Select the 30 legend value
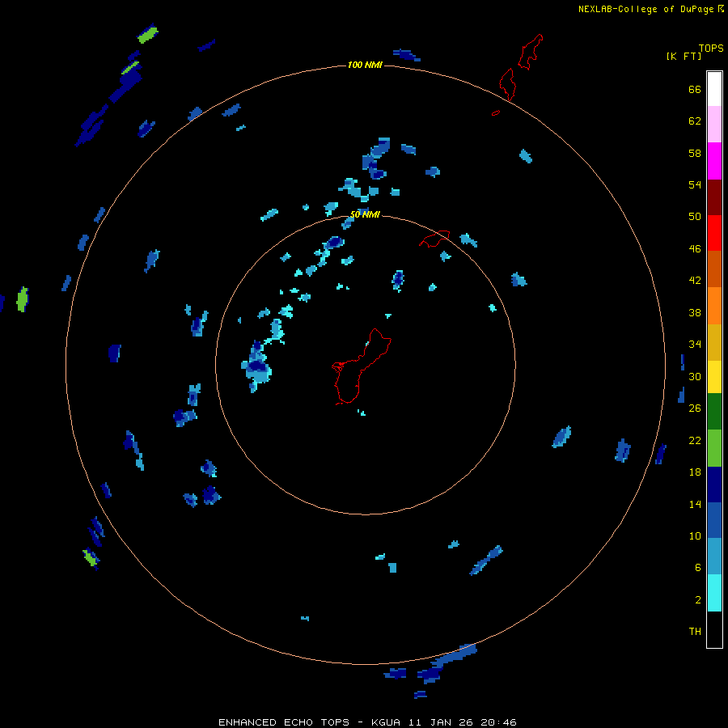The image size is (728, 728). [695, 376]
